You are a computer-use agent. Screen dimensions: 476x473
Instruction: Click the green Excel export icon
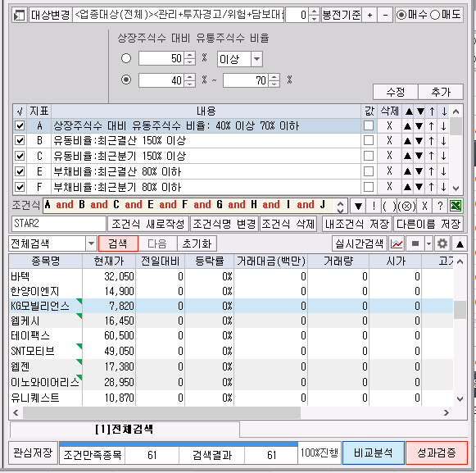click(456, 207)
